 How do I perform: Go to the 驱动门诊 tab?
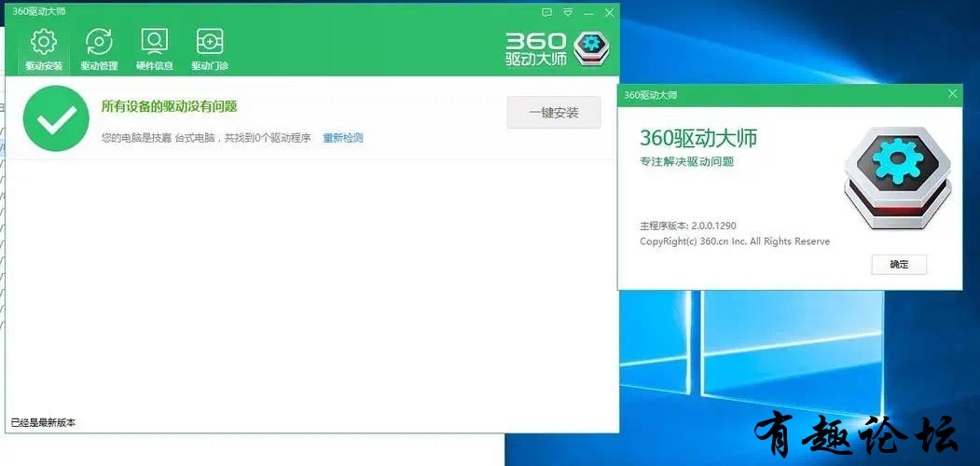point(210,50)
